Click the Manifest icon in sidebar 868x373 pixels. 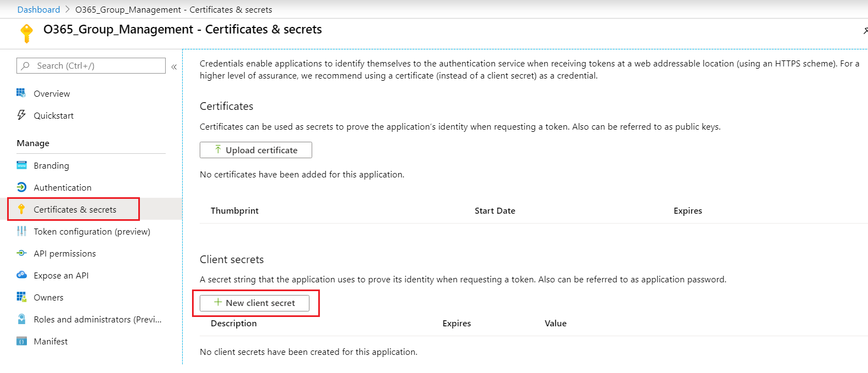[x=21, y=341]
